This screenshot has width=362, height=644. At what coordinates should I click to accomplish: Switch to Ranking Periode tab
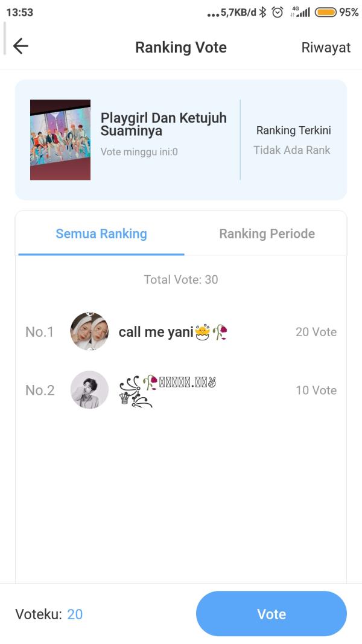267,234
